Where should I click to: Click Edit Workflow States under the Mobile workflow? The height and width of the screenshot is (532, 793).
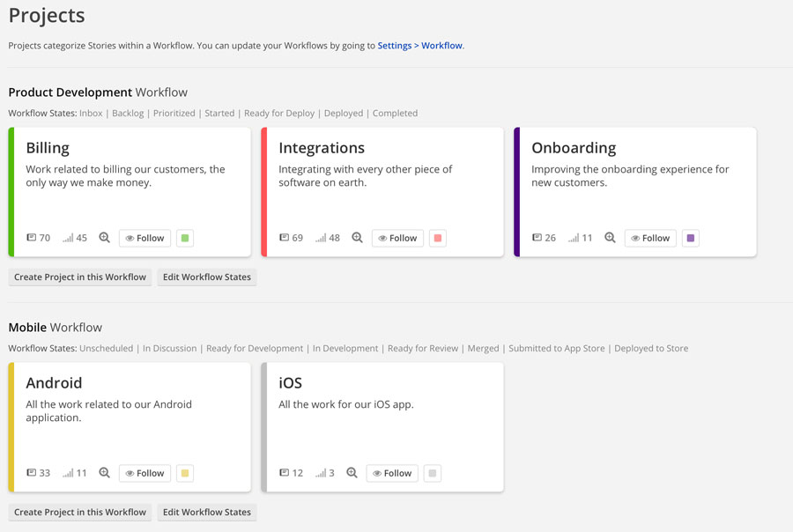point(206,512)
